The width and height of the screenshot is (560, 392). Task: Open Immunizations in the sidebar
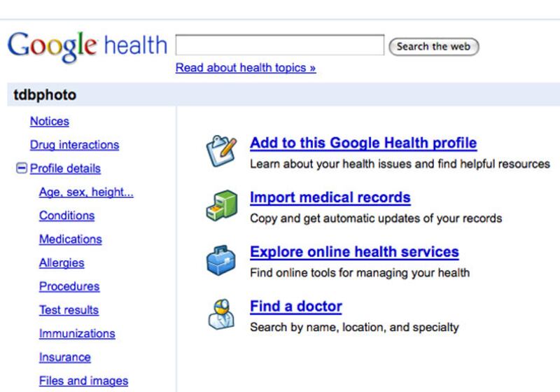coord(77,333)
